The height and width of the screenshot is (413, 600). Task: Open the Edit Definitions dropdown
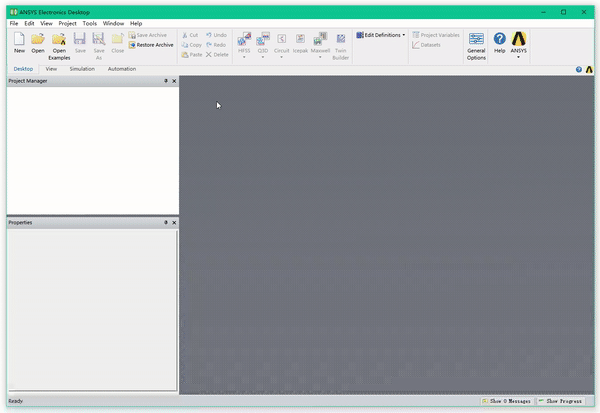tap(381, 35)
